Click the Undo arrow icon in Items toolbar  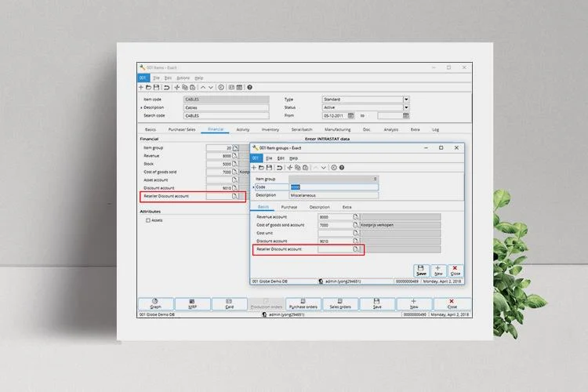[166, 87]
